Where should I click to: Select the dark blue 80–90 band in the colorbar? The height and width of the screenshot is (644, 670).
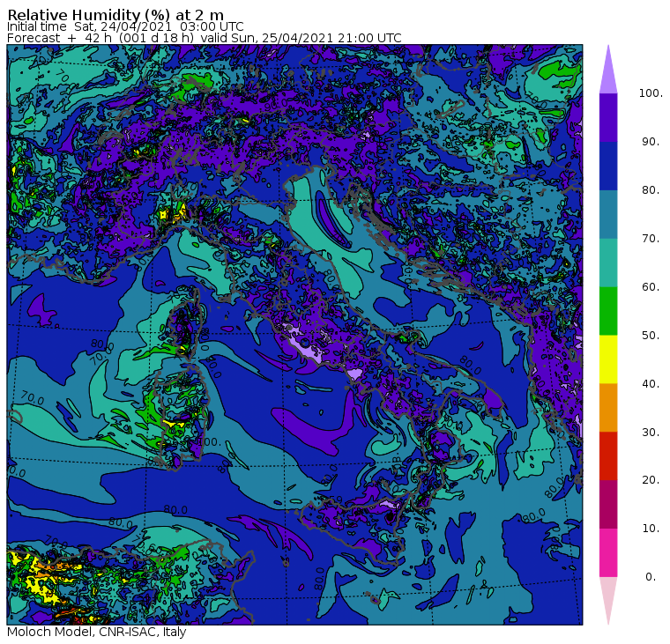(608, 167)
